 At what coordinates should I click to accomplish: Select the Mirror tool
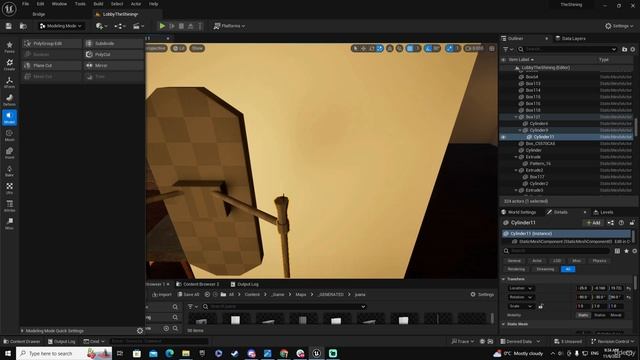[114, 65]
